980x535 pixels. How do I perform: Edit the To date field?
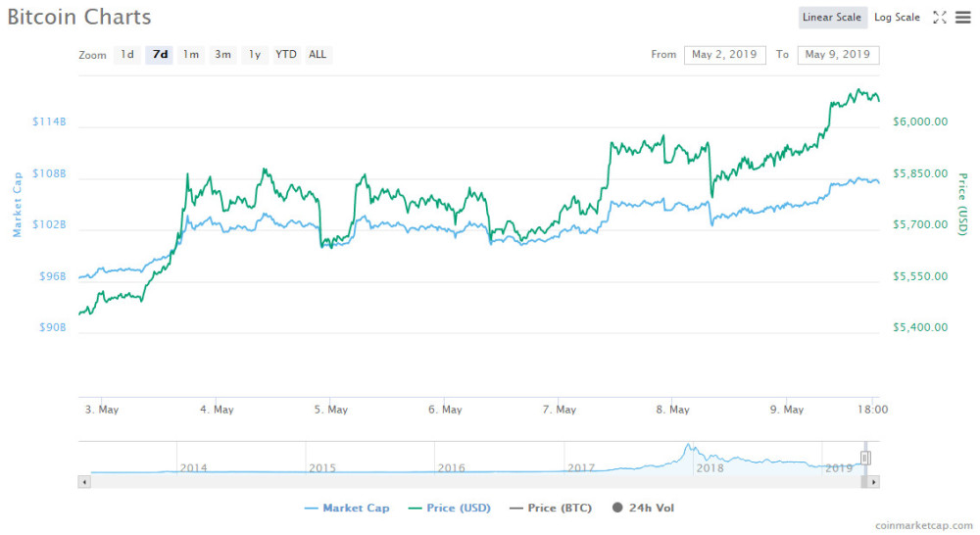(838, 54)
